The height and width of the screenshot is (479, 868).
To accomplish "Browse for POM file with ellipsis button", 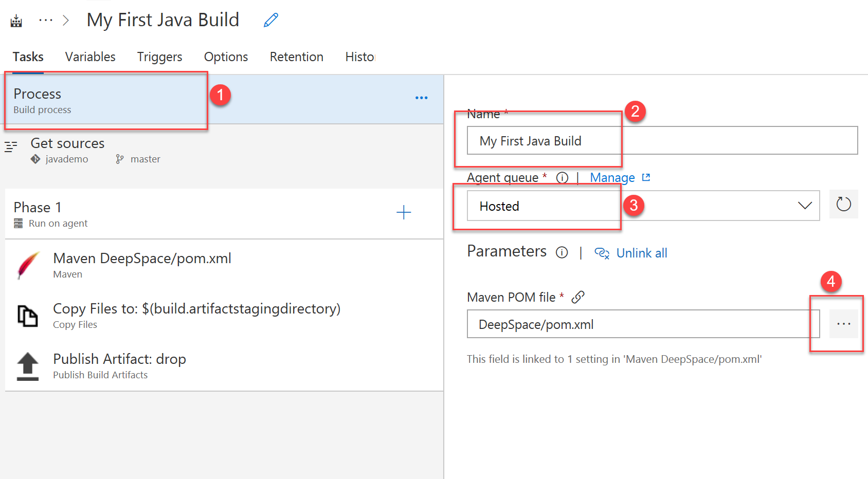I will pos(843,324).
